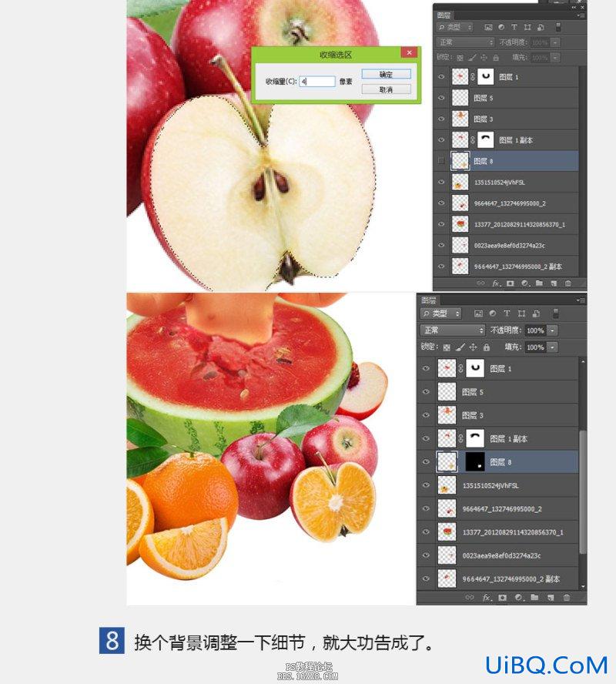Screen dimensions: 616x684
Task: Click add layer mask icon in upper panel
Action: click(510, 283)
